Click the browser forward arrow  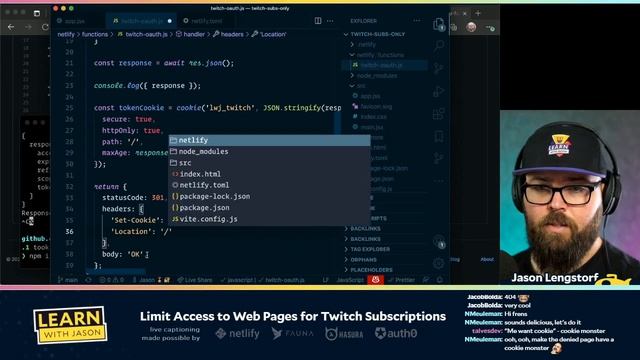28,27
